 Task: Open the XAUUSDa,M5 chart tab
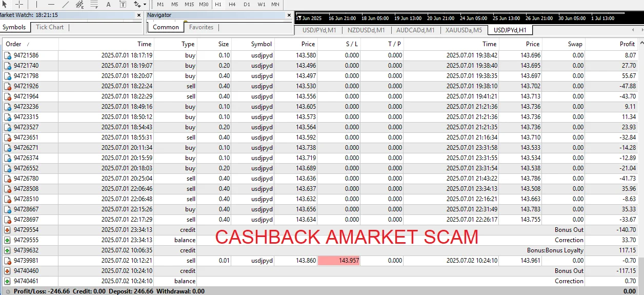pos(464,30)
